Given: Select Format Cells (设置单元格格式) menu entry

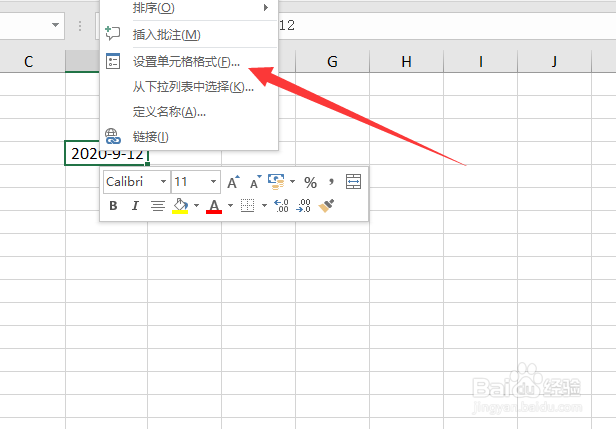Looking at the screenshot, I should coord(189,62).
